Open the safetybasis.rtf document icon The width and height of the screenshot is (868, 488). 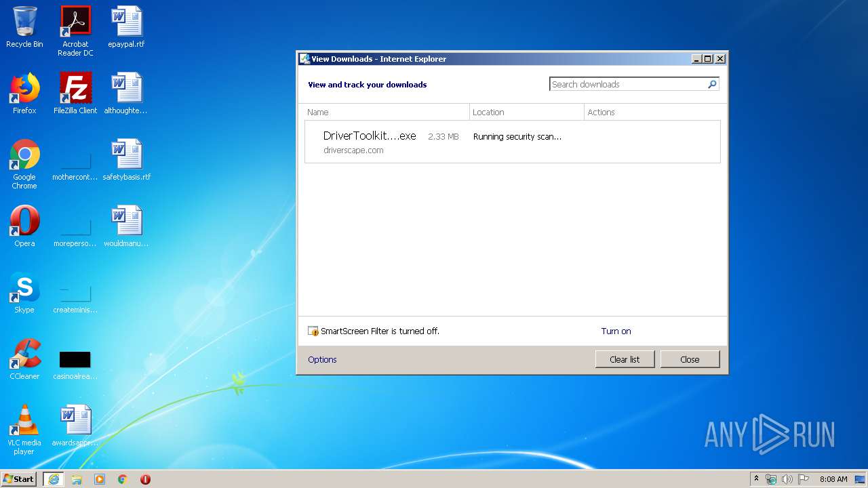tap(126, 160)
